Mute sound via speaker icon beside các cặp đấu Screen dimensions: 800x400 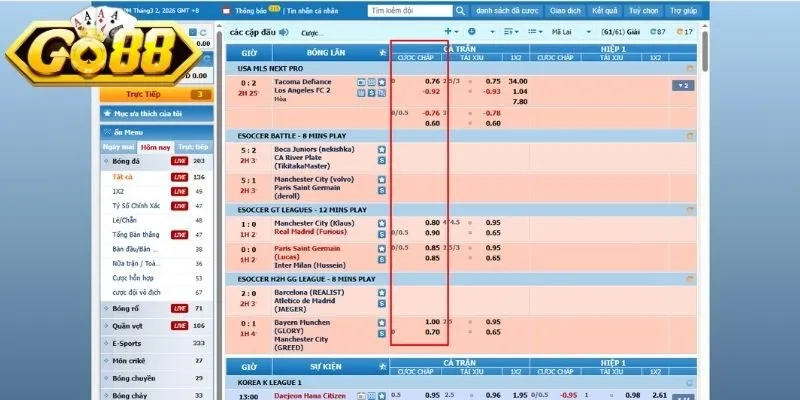283,32
